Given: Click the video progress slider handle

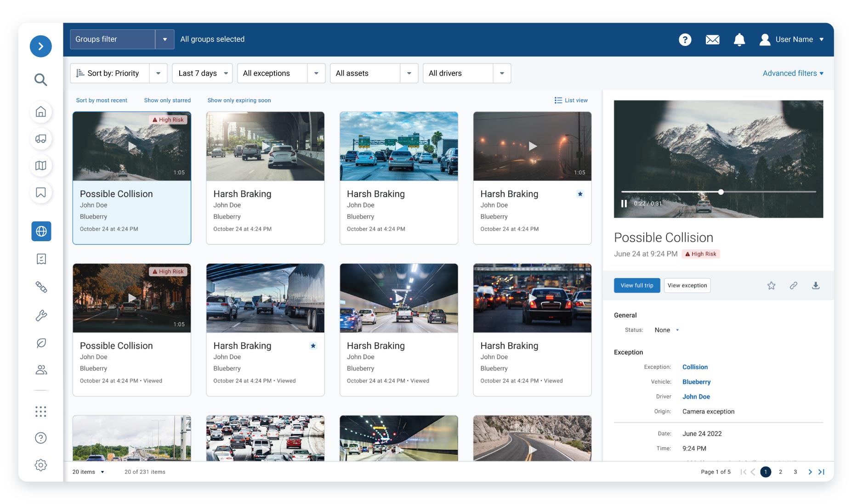Looking at the screenshot, I should (x=721, y=192).
